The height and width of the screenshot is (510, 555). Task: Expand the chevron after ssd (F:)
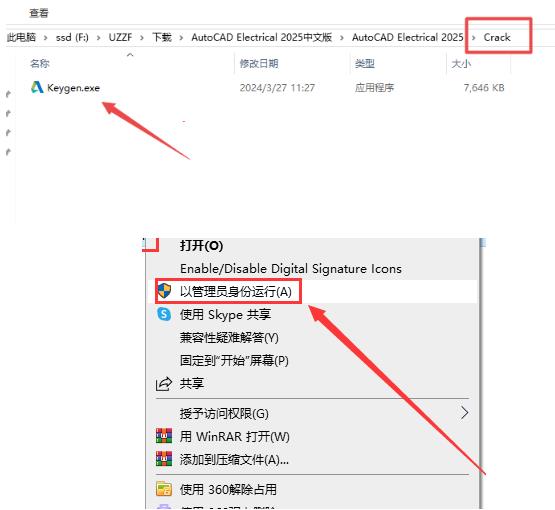pyautogui.click(x=98, y=38)
